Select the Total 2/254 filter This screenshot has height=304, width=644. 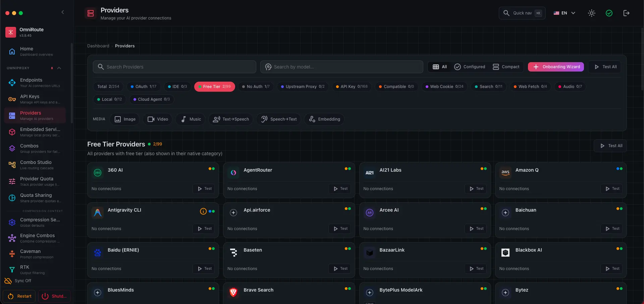(108, 87)
